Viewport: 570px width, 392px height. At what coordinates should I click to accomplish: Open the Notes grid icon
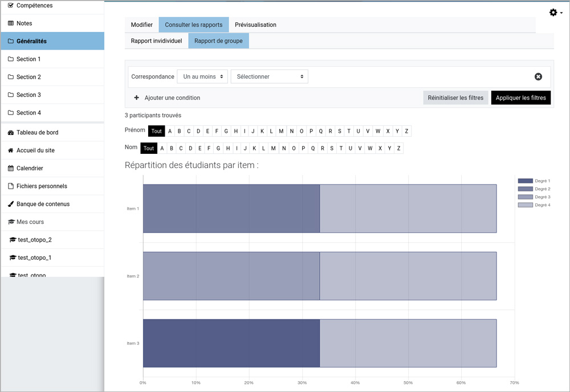point(11,23)
